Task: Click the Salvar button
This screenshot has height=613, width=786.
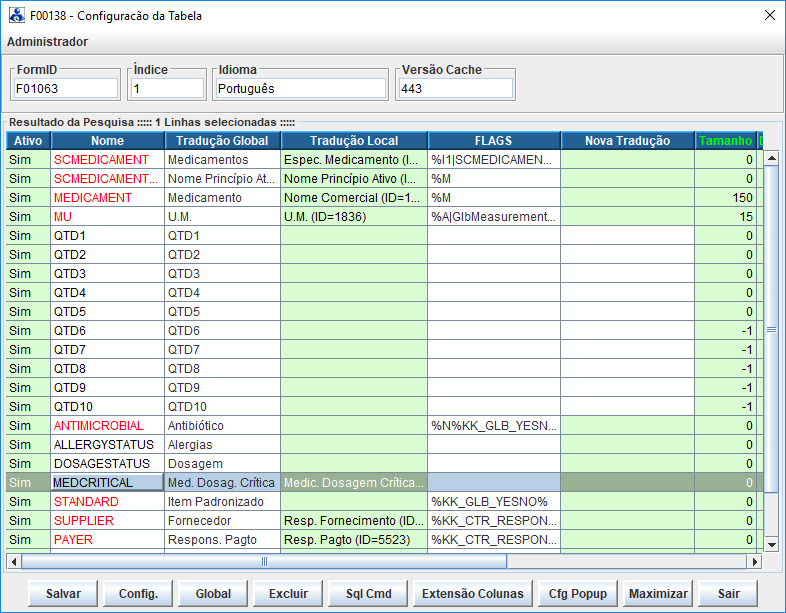Action: (63, 593)
